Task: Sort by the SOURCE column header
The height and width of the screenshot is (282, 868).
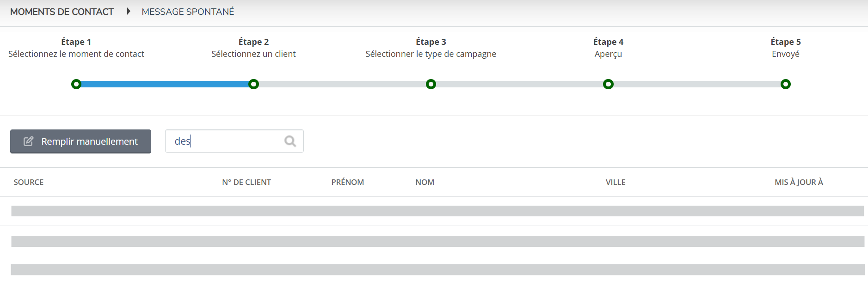Action: click(x=29, y=182)
